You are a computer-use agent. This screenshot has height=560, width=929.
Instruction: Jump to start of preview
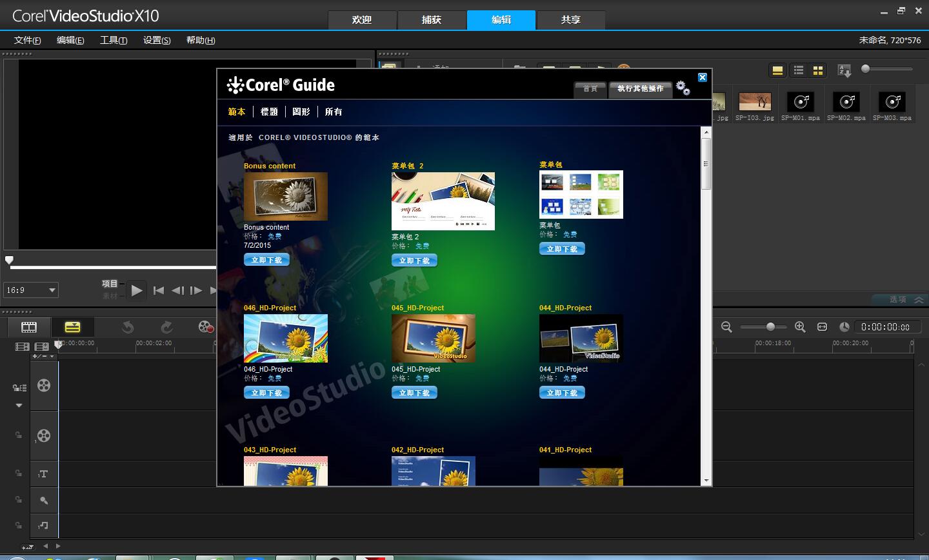(159, 290)
